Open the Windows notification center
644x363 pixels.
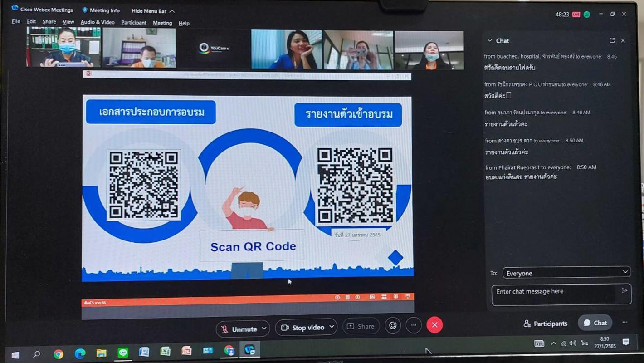tap(626, 342)
